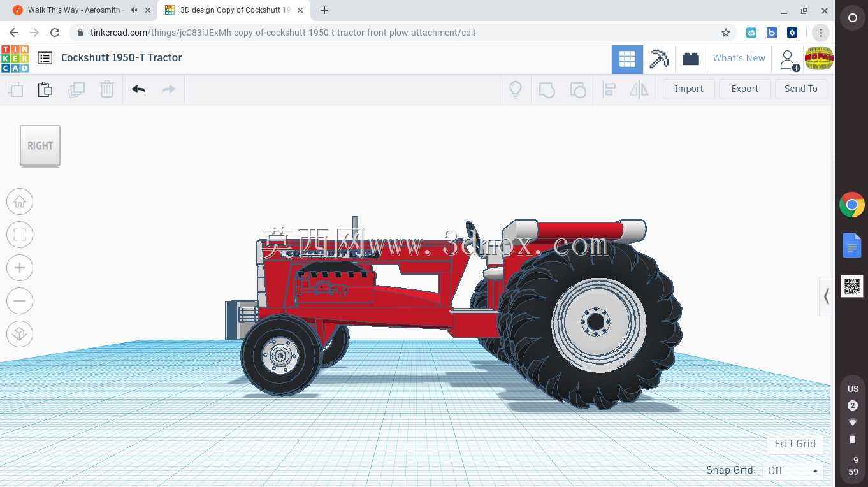
Task: Rename the design title Cockshutt 1950-T Tractor
Action: point(122,57)
